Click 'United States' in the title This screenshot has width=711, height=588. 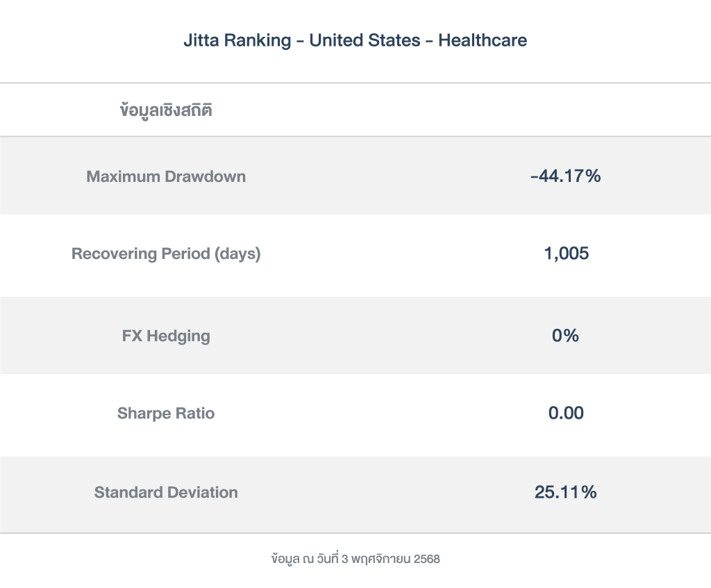tap(365, 40)
